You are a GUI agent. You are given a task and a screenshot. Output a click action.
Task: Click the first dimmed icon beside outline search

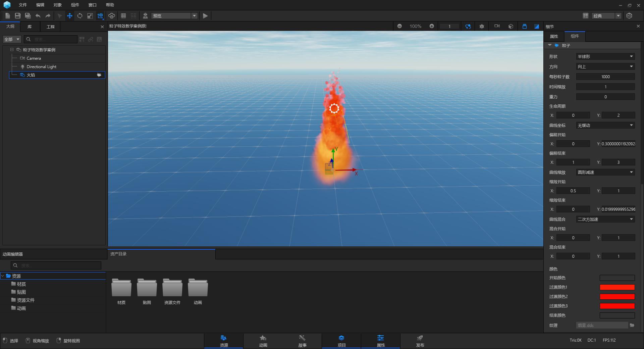tap(82, 39)
